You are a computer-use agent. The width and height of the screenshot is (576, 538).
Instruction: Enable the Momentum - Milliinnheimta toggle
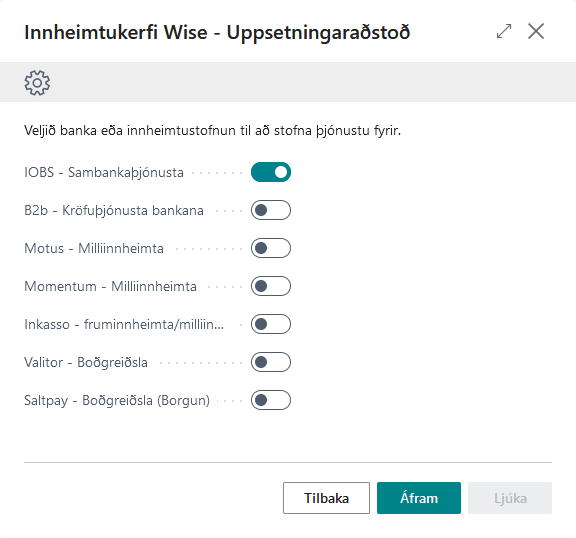tap(271, 286)
